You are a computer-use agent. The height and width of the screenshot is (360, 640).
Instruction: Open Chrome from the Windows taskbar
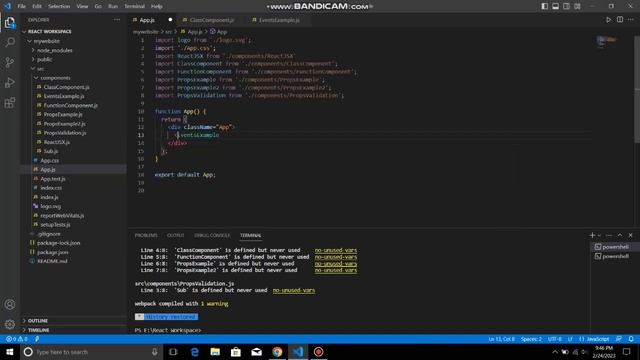[x=277, y=352]
